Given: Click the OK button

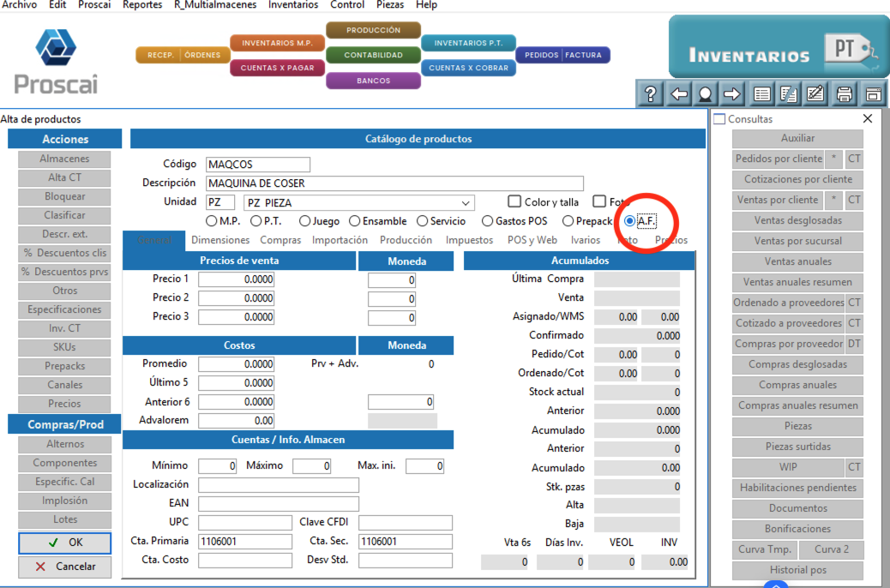Looking at the screenshot, I should pos(64,543).
